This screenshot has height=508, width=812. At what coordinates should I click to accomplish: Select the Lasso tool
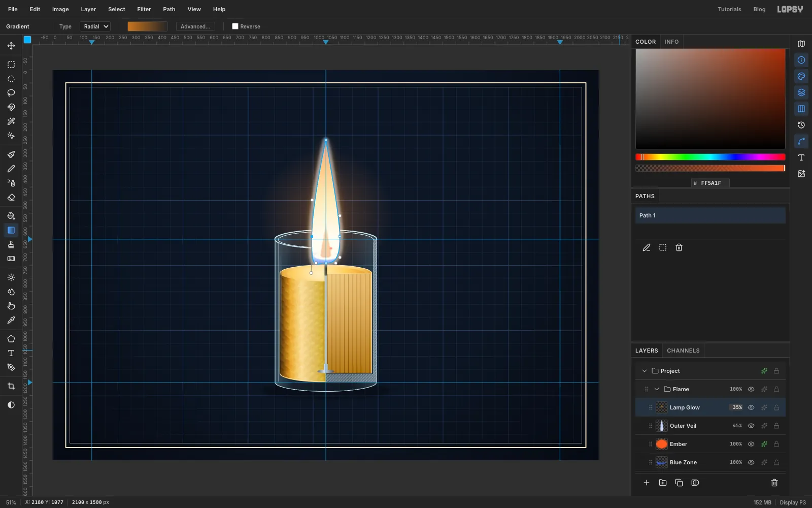[x=11, y=93]
